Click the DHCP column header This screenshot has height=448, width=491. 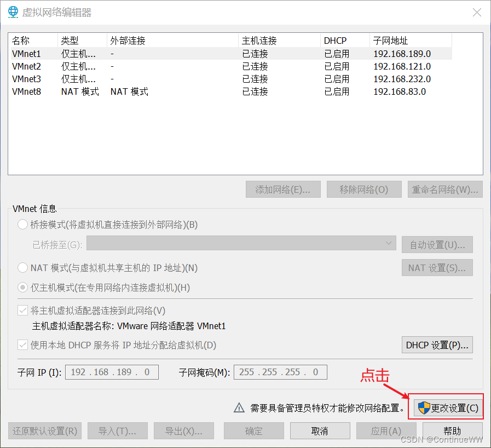tap(335, 41)
